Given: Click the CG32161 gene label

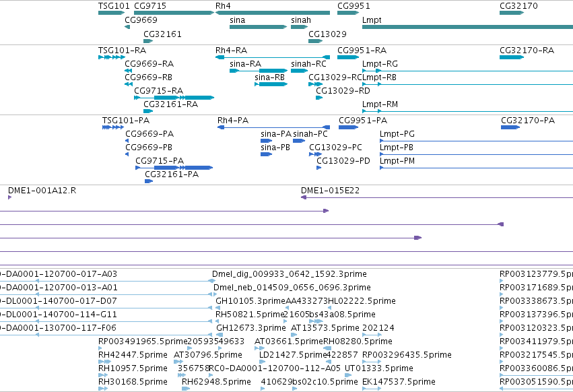Looking at the screenshot, I should pyautogui.click(x=162, y=34).
